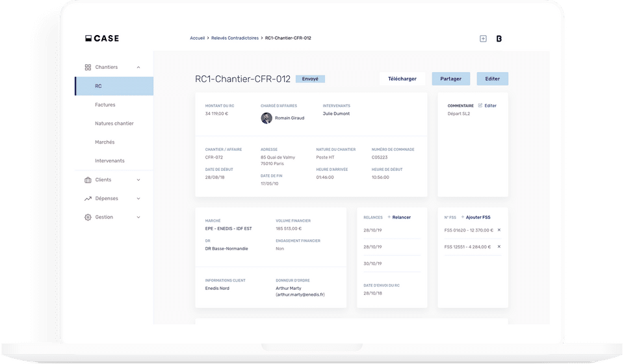The image size is (624, 364).
Task: Click the intervenant Julie Dumont
Action: point(336,114)
